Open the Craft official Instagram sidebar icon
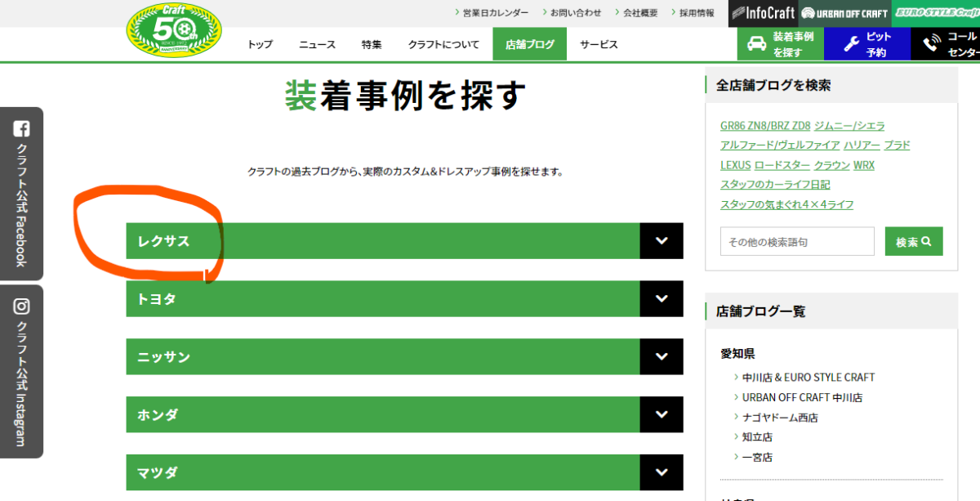 pos(22,306)
